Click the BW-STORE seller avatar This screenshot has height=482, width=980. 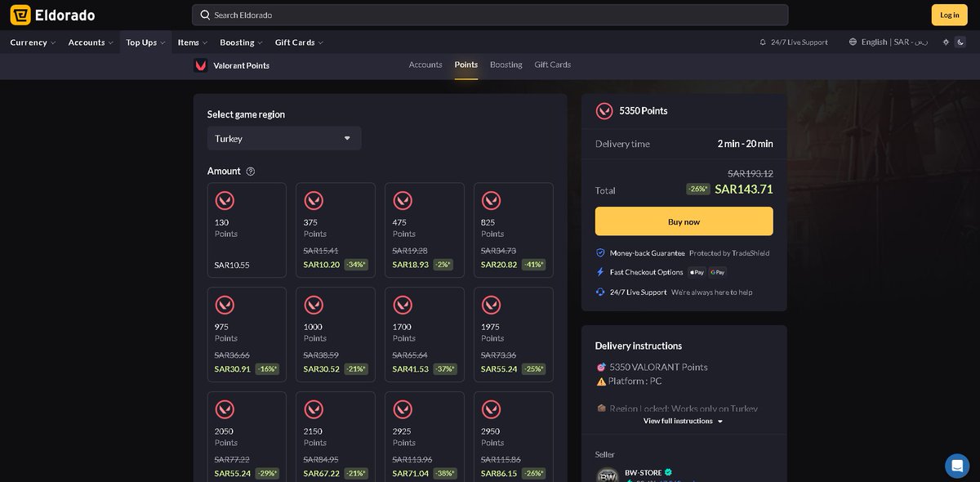607,475
